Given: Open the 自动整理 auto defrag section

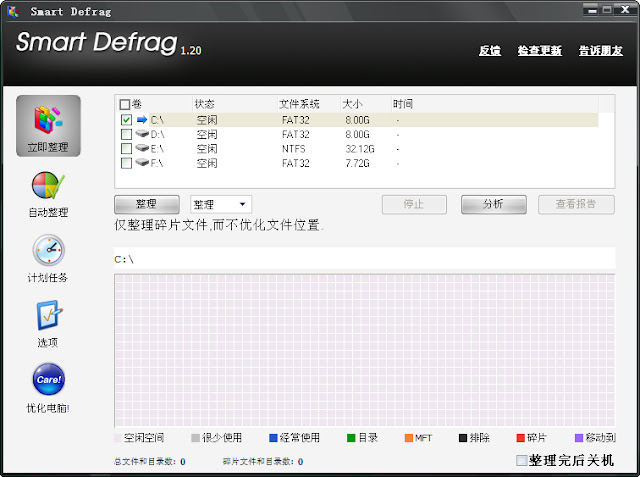Looking at the screenshot, I should click(48, 194).
